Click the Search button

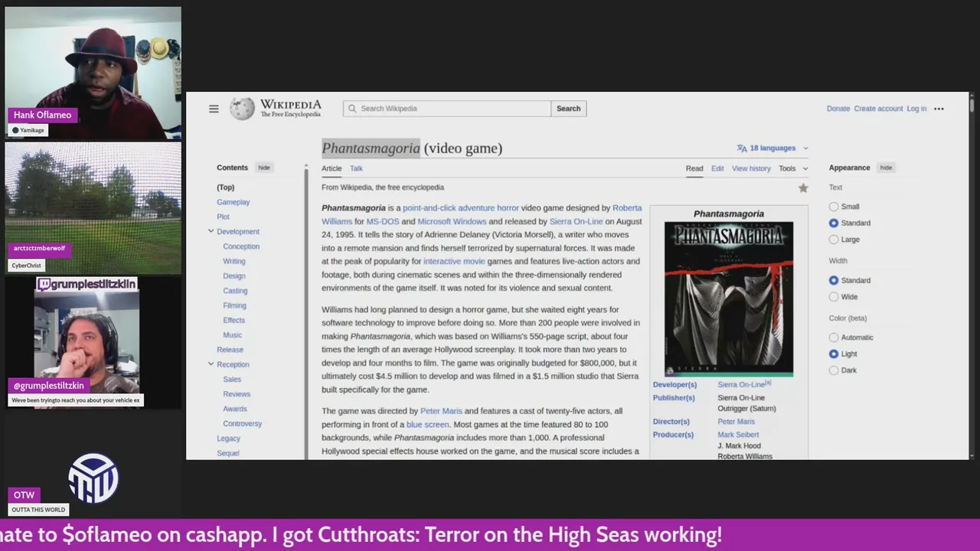(x=568, y=109)
